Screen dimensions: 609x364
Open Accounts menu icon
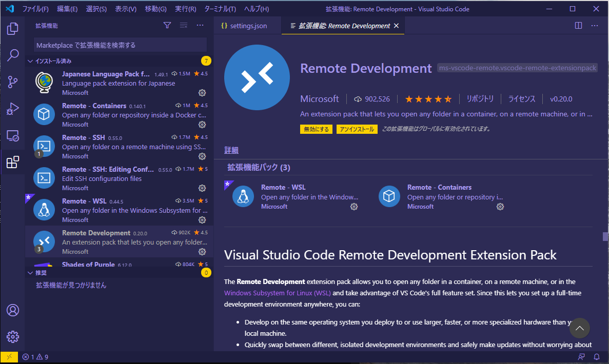[x=12, y=310]
